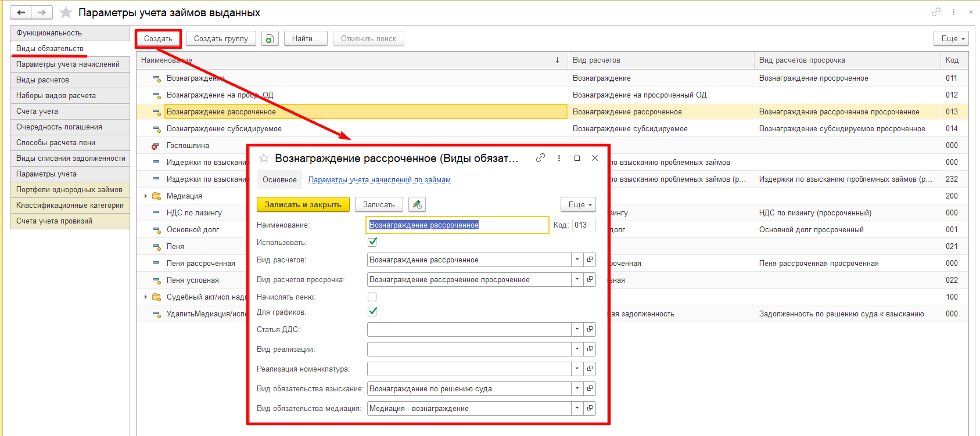The width and height of the screenshot is (980, 436).
Task: Switch to Функциональность section
Action: pos(70,33)
